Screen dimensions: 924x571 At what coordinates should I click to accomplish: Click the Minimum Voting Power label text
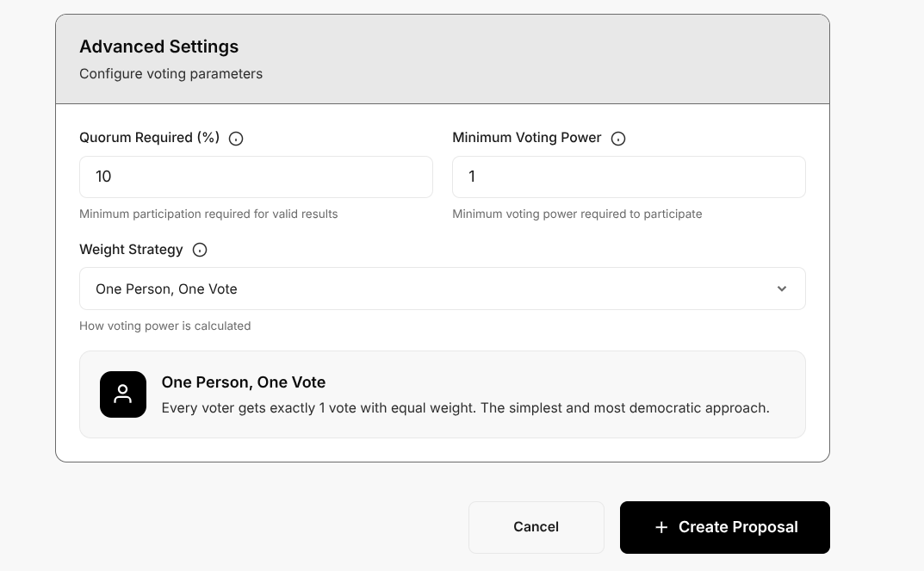click(527, 138)
